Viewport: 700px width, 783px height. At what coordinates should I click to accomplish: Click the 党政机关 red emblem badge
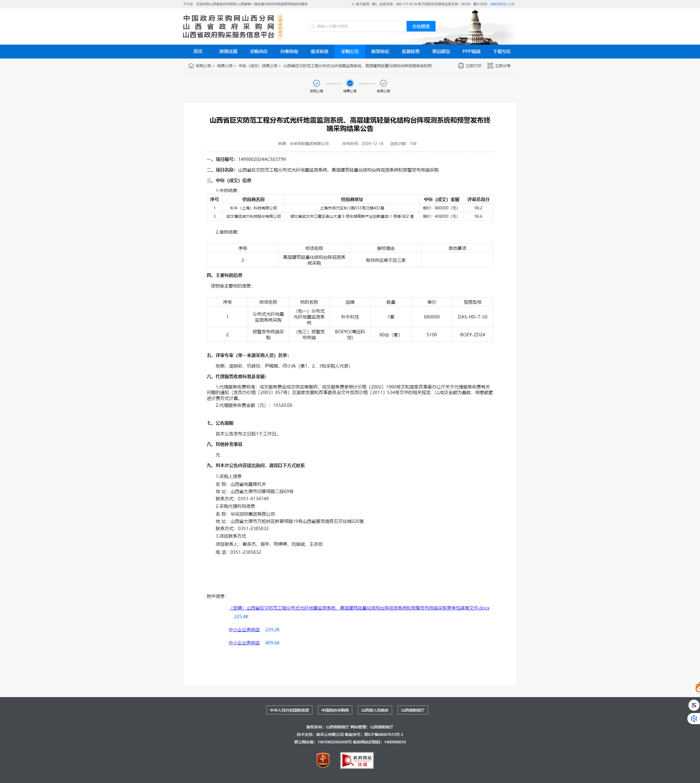pyautogui.click(x=323, y=760)
